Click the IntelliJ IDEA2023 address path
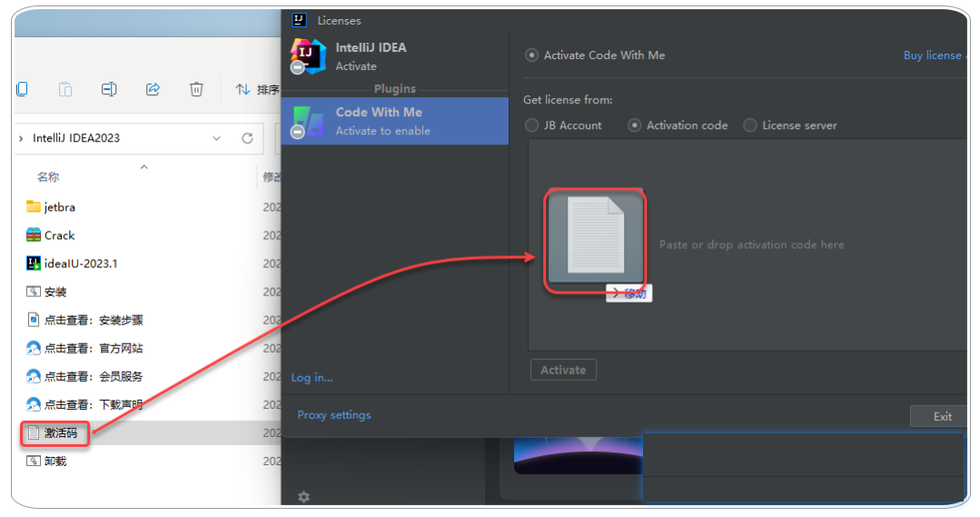 [x=76, y=138]
